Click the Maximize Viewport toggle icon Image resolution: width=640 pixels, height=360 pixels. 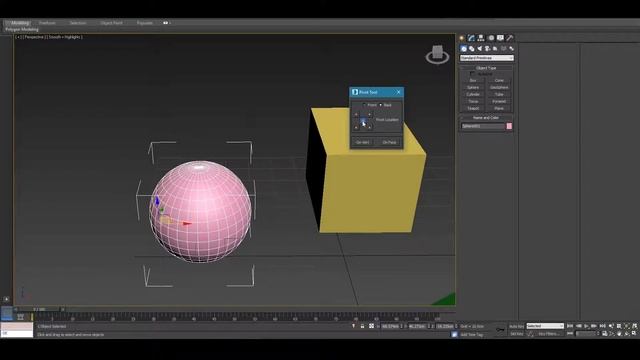click(x=634, y=333)
